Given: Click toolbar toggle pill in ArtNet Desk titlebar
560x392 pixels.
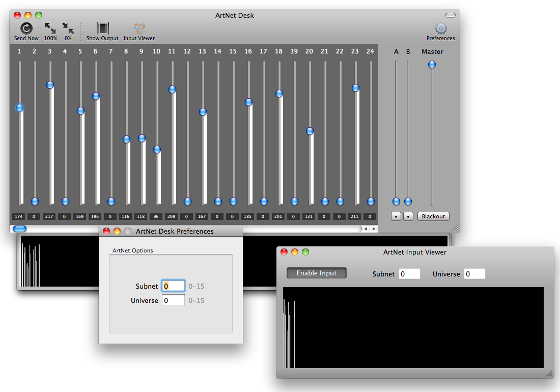Looking at the screenshot, I should (x=450, y=15).
